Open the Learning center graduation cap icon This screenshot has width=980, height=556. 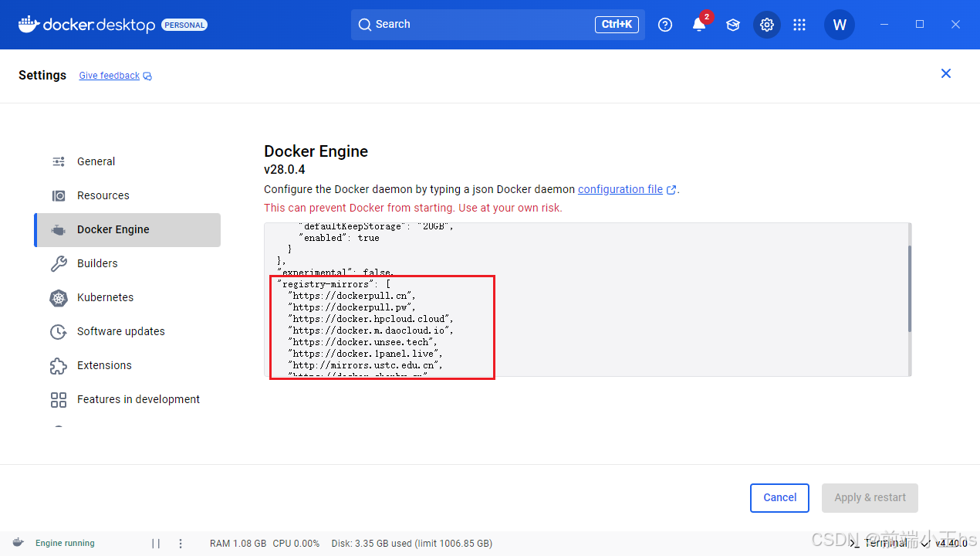point(733,25)
